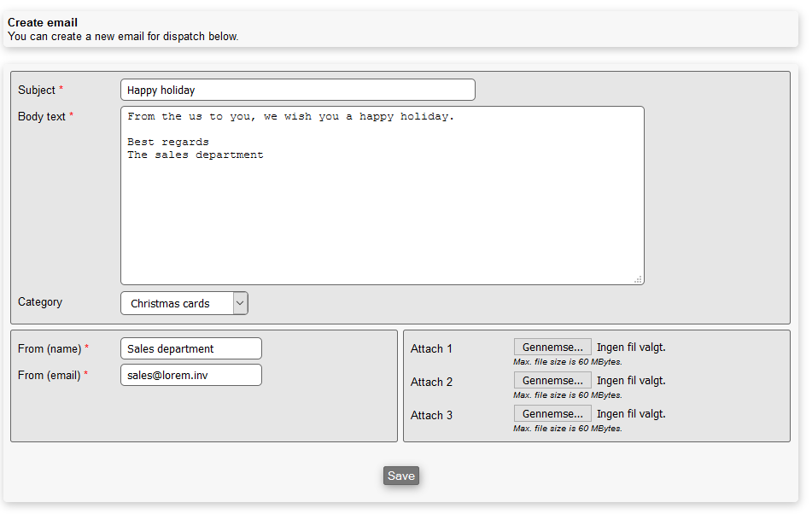Image resolution: width=812 pixels, height=520 pixels.
Task: Click the From (email) label
Action: click(x=50, y=375)
